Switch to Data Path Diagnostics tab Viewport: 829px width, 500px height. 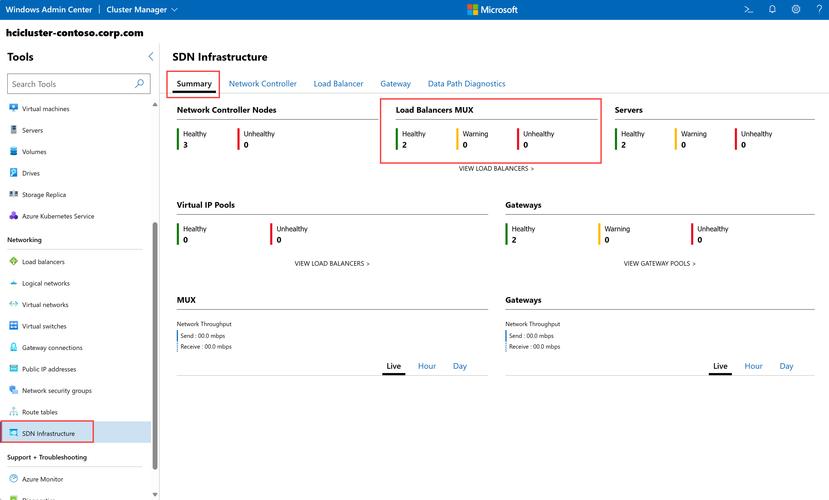click(x=466, y=84)
